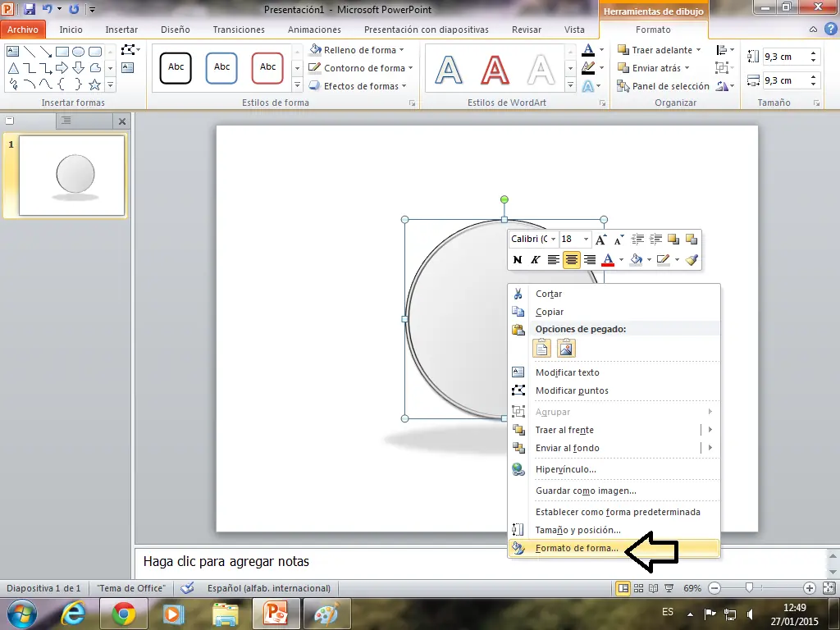Click decrease indent icon in mini toolbar
The height and width of the screenshot is (630, 840).
(x=637, y=240)
